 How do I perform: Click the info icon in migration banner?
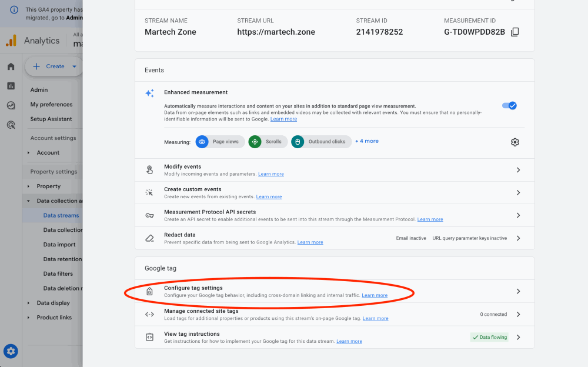point(14,10)
